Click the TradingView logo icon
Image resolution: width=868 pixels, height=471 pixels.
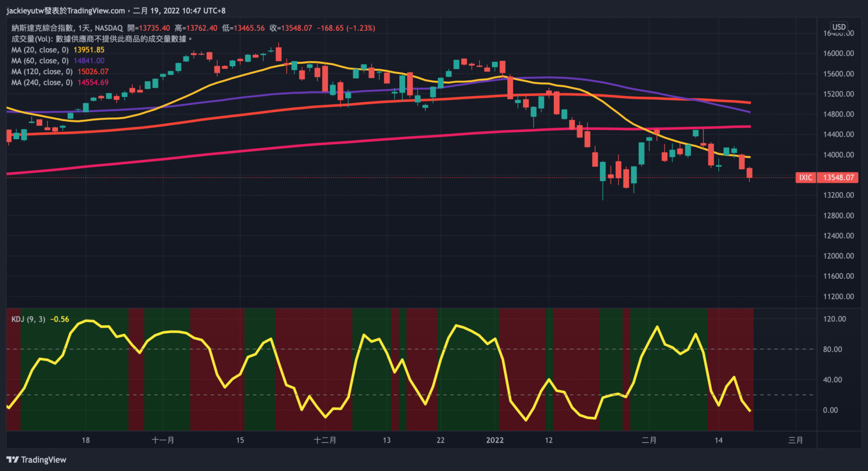click(x=12, y=460)
